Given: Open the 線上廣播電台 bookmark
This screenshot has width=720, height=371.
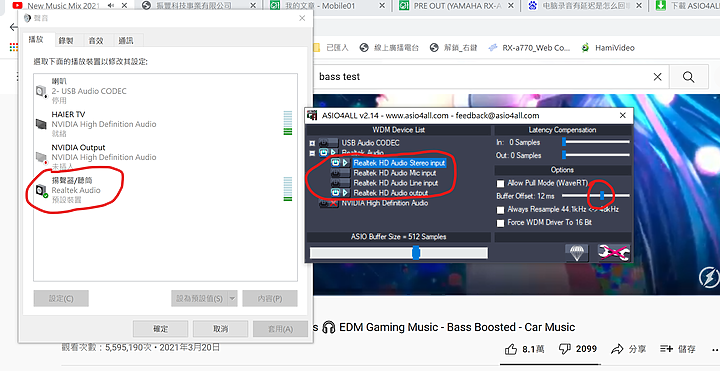Looking at the screenshot, I should tap(389, 48).
